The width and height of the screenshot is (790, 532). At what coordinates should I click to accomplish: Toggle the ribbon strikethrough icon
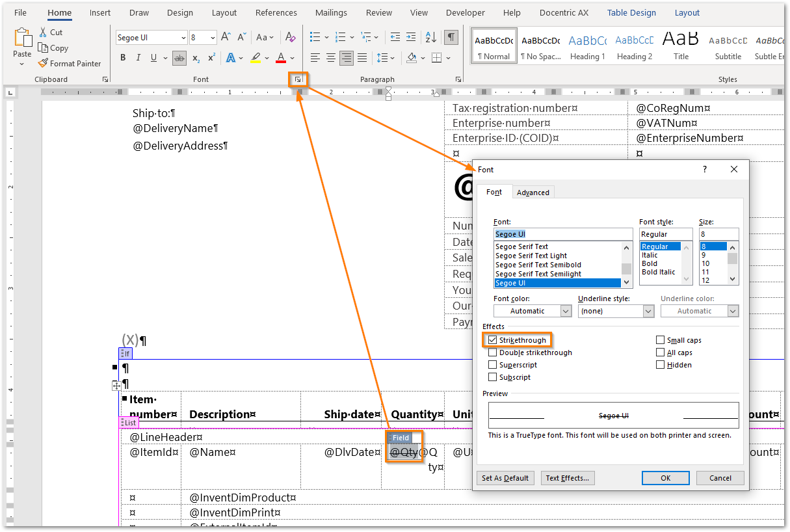point(179,58)
